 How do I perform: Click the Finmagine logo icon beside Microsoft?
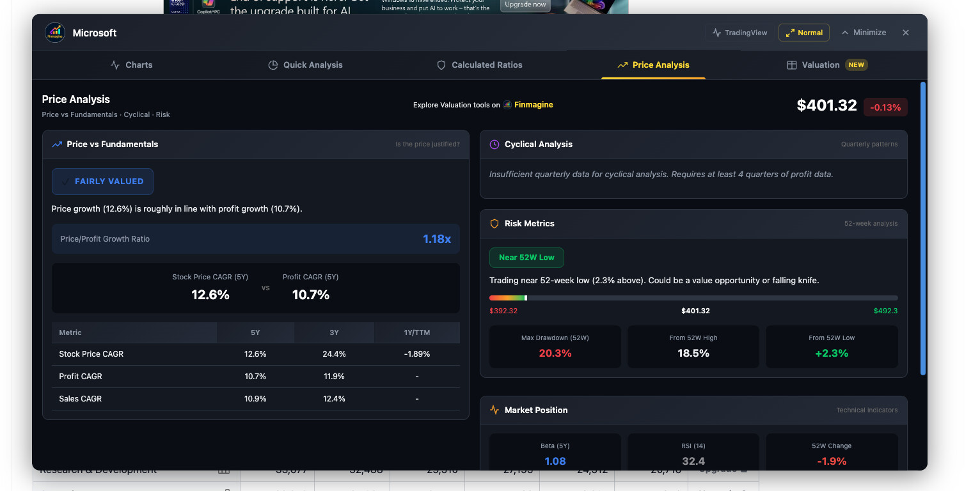click(55, 33)
